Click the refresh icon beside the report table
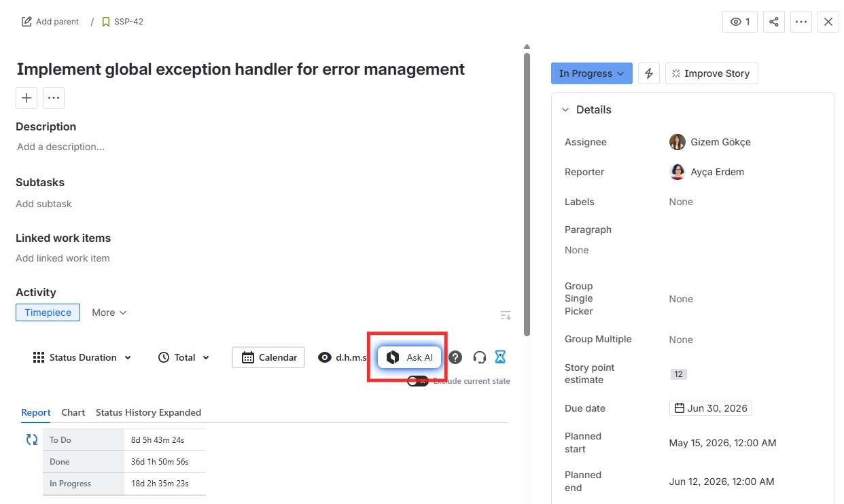Viewport: 844px width, 504px height. pos(31,439)
